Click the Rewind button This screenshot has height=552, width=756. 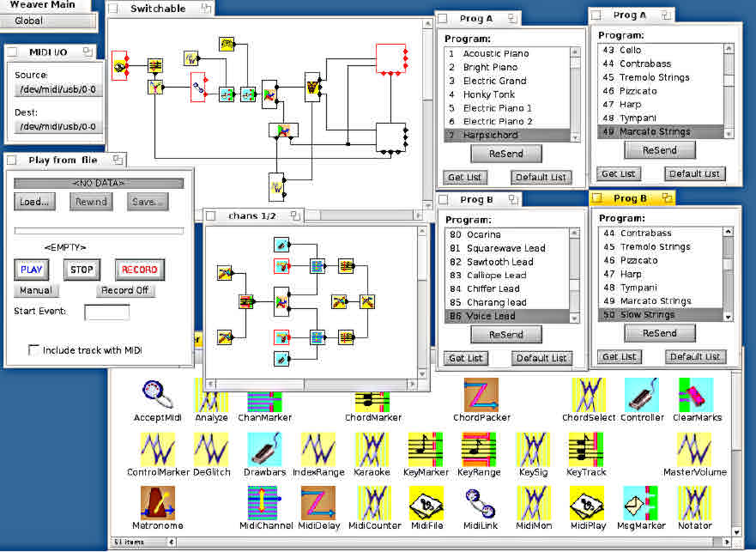coord(91,202)
